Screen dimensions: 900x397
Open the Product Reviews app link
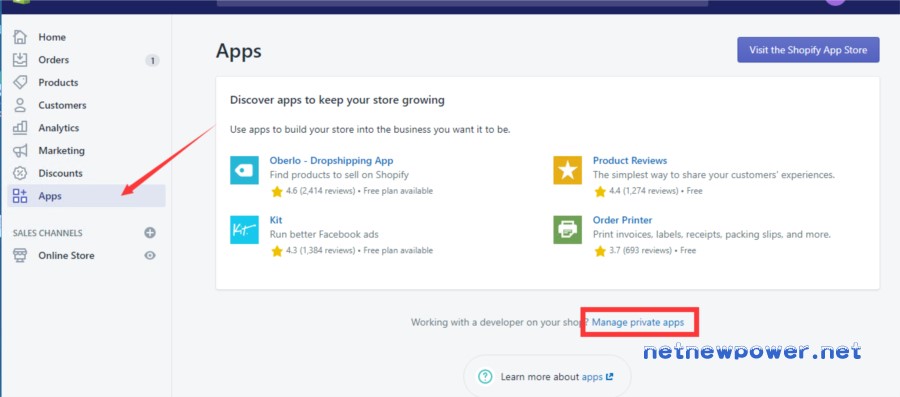coord(630,161)
